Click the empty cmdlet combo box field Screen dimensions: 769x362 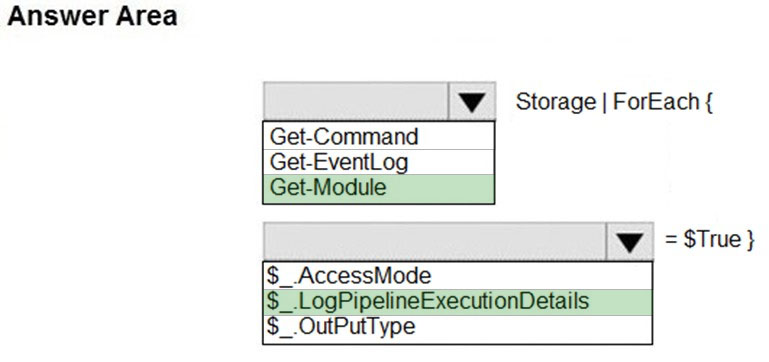[x=356, y=102]
